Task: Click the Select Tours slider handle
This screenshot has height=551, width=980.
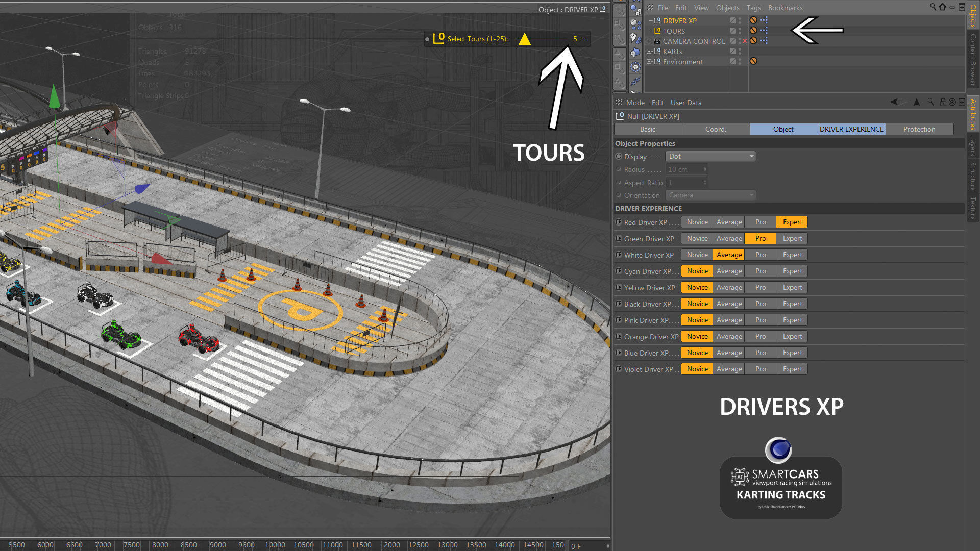Action: [x=524, y=39]
